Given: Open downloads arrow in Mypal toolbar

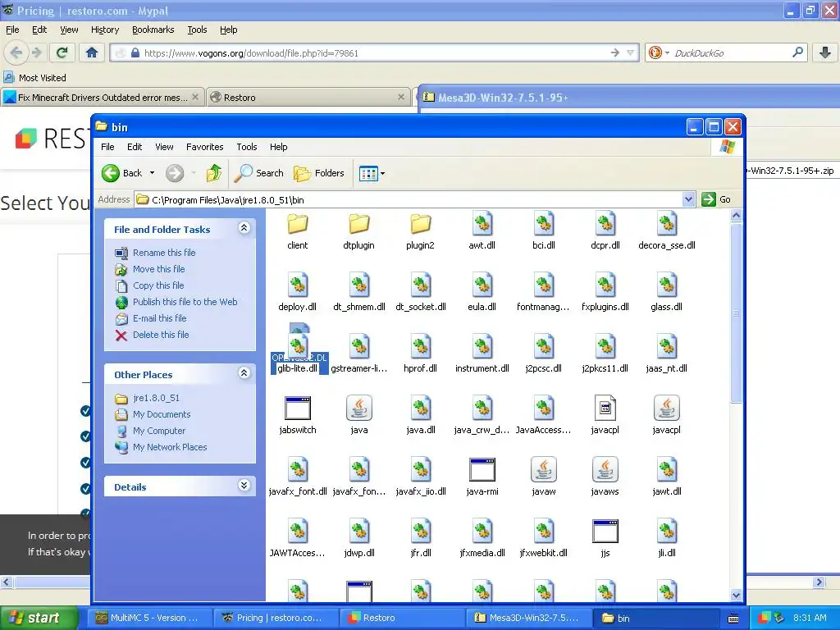Looking at the screenshot, I should 825,52.
